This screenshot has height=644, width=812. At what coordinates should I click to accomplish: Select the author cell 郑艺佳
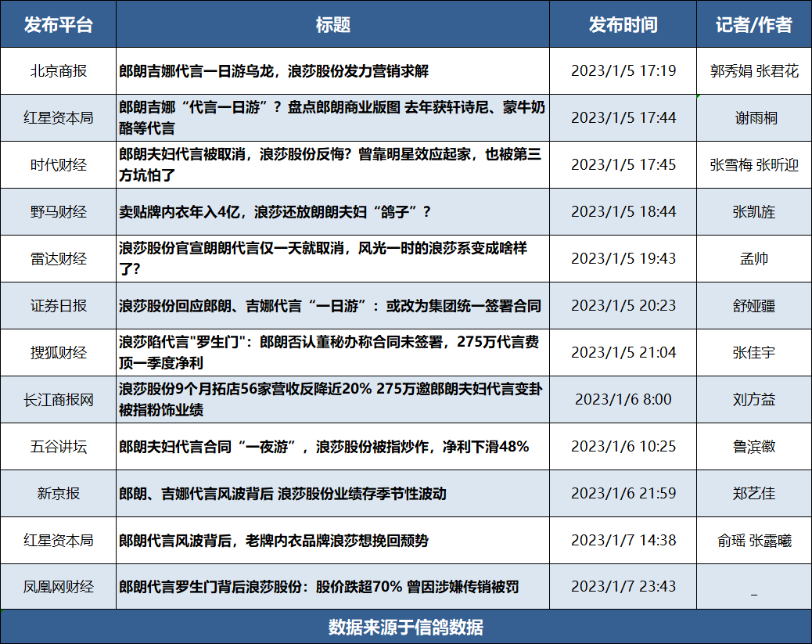[x=754, y=493]
